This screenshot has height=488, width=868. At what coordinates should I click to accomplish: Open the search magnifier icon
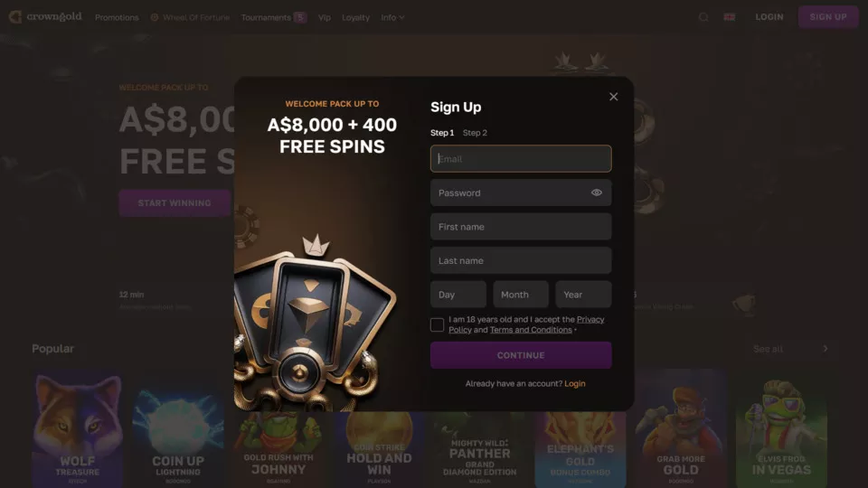(x=703, y=17)
